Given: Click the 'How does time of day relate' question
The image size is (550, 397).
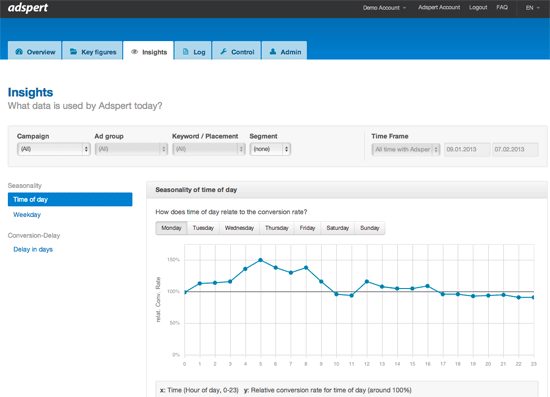Looking at the screenshot, I should coord(231,212).
